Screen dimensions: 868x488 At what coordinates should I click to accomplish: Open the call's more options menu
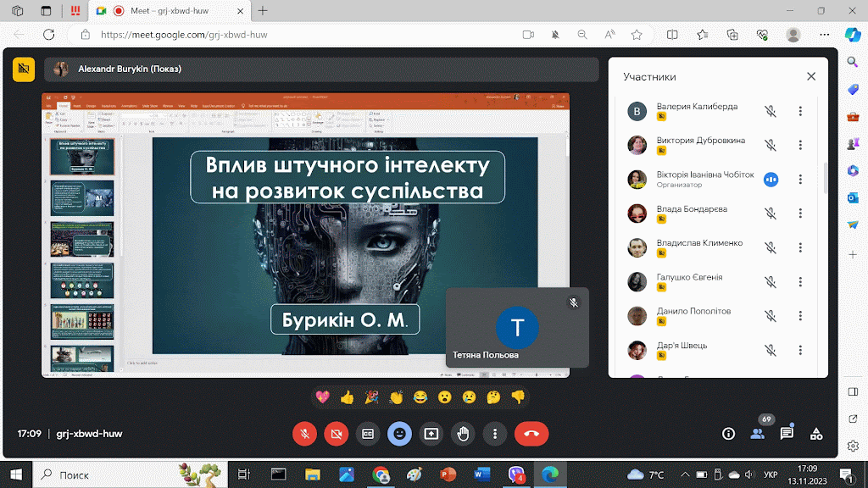click(495, 433)
